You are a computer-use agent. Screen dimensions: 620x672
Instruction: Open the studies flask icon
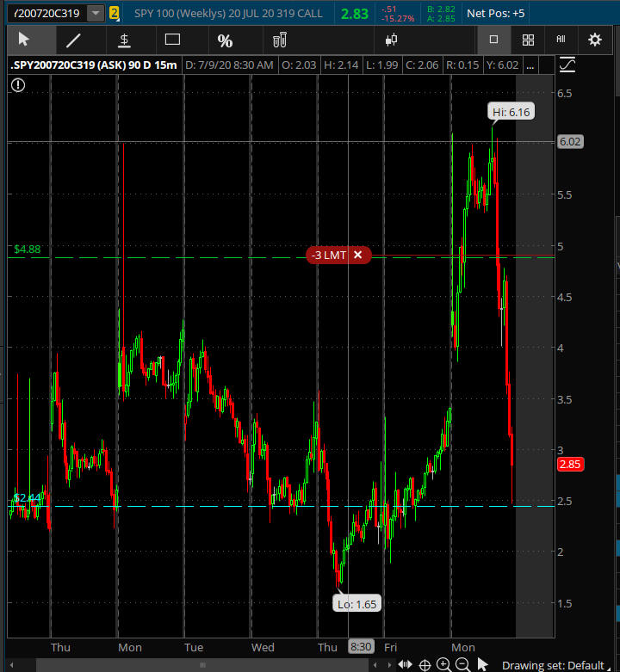(x=278, y=40)
